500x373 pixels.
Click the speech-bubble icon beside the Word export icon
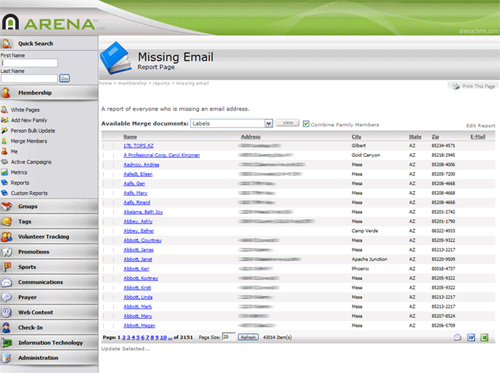click(x=458, y=337)
